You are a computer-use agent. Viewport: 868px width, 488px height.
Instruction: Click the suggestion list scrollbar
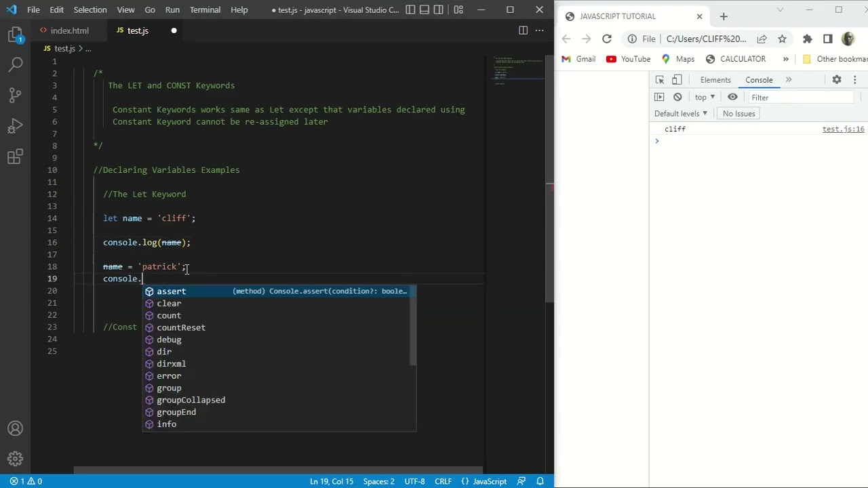click(x=413, y=325)
